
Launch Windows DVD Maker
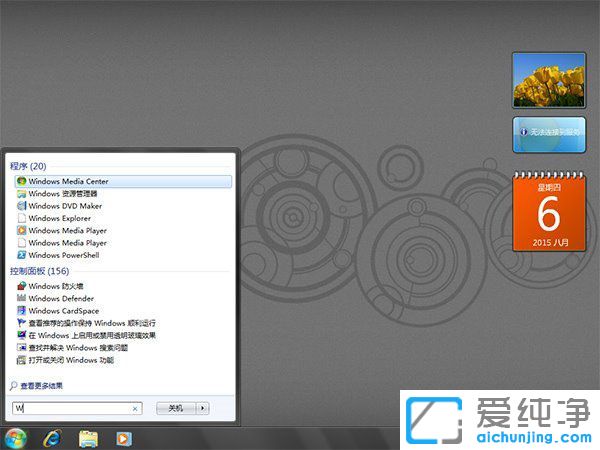coord(65,206)
